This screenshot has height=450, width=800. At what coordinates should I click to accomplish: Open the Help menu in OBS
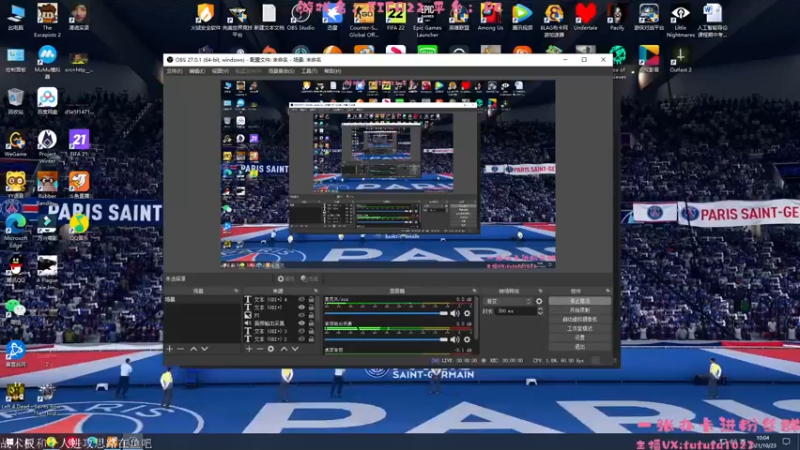(x=332, y=71)
